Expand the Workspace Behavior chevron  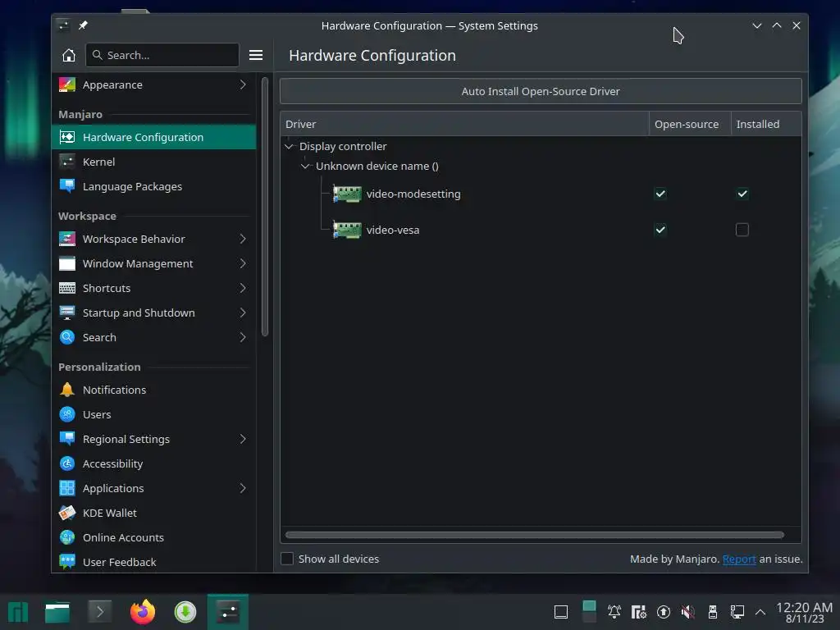pos(243,239)
